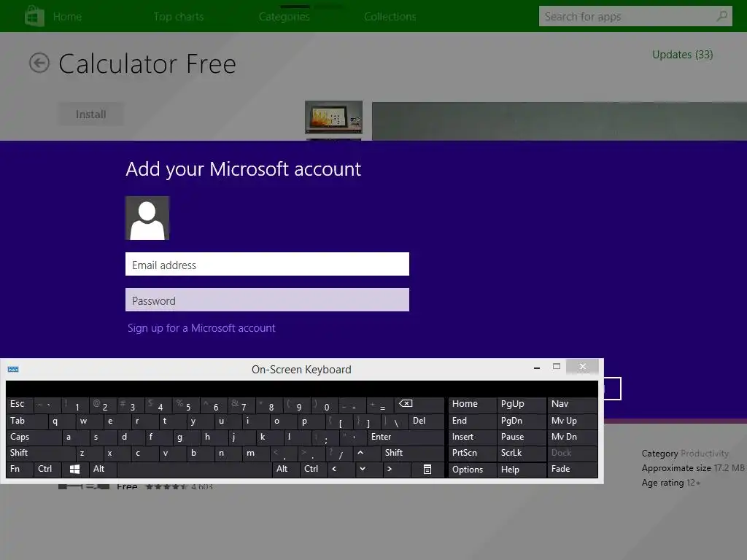
Task: Click the Del key
Action: click(426, 421)
